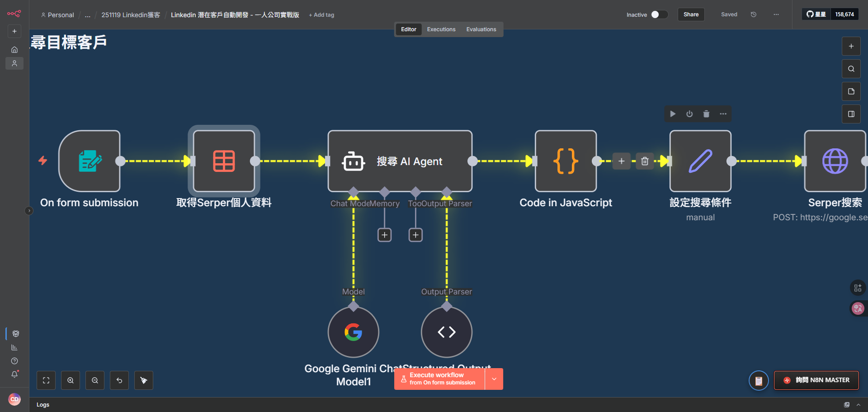Delete the selected node via the trash icon
Viewport: 868px width, 412px height.
706,114
